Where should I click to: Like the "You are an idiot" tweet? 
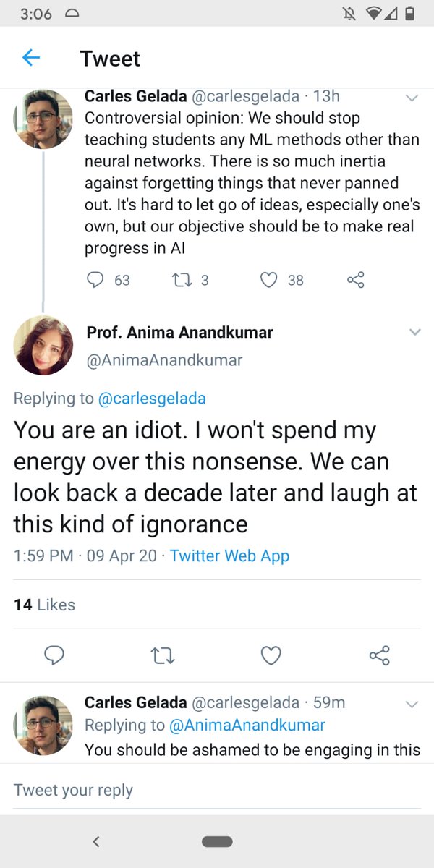click(x=271, y=655)
